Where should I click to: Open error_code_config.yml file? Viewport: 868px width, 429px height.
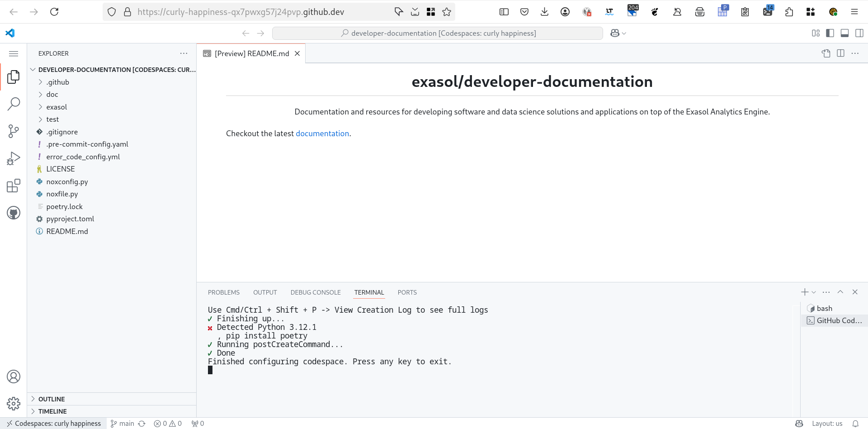[112, 157]
